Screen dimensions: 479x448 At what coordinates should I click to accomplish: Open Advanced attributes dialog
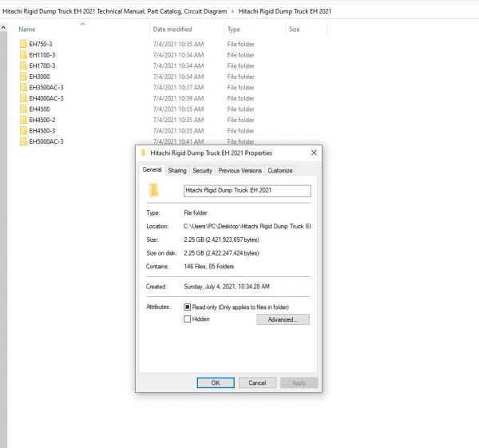point(283,319)
